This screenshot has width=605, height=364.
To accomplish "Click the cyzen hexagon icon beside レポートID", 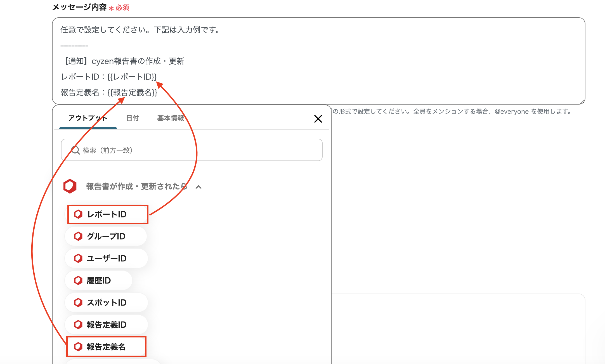I will pyautogui.click(x=78, y=214).
